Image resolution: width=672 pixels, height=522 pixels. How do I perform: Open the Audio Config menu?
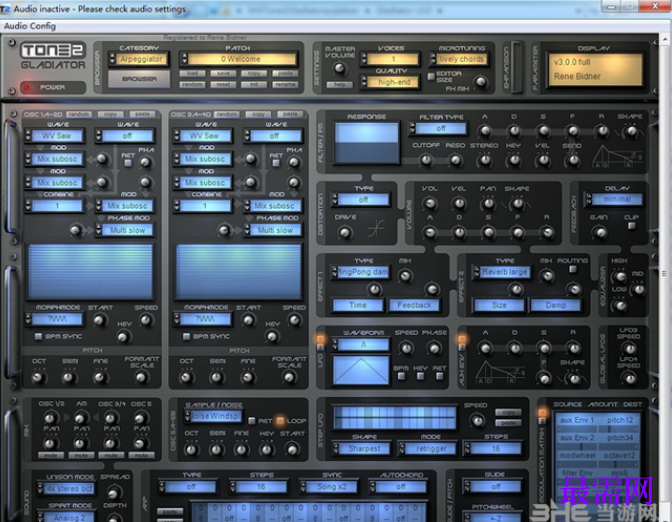30,26
